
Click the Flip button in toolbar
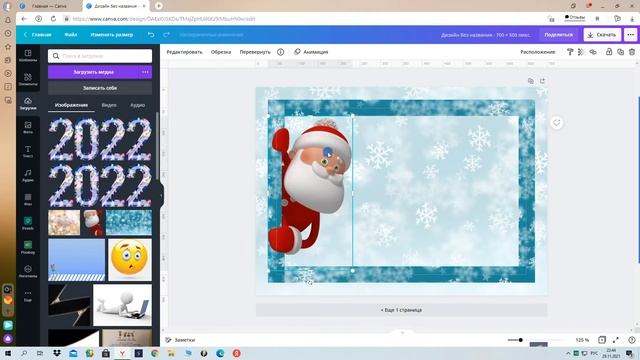point(255,52)
